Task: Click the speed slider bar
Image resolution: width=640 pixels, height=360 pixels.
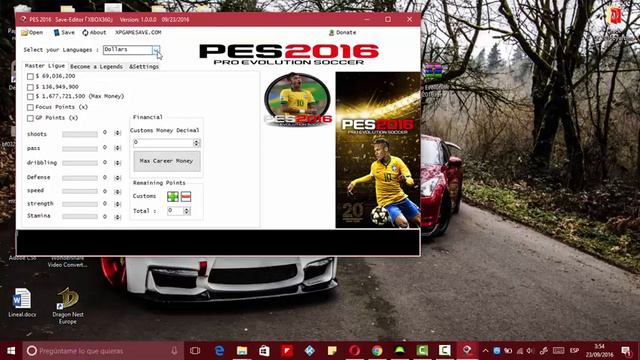Action: (x=80, y=191)
